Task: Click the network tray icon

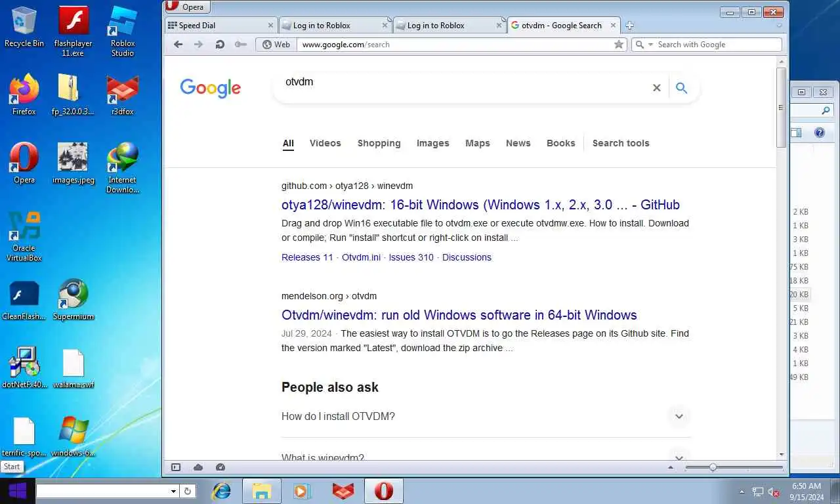Action: (x=758, y=492)
